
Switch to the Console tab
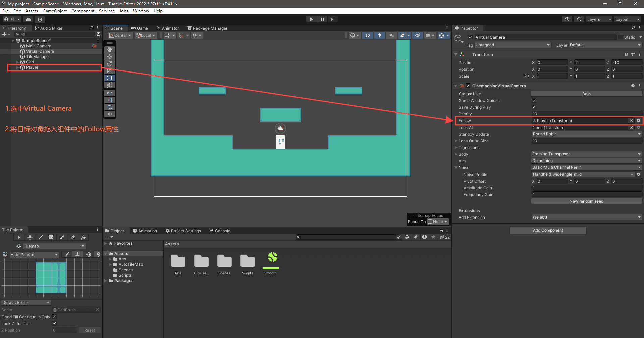[220, 231]
